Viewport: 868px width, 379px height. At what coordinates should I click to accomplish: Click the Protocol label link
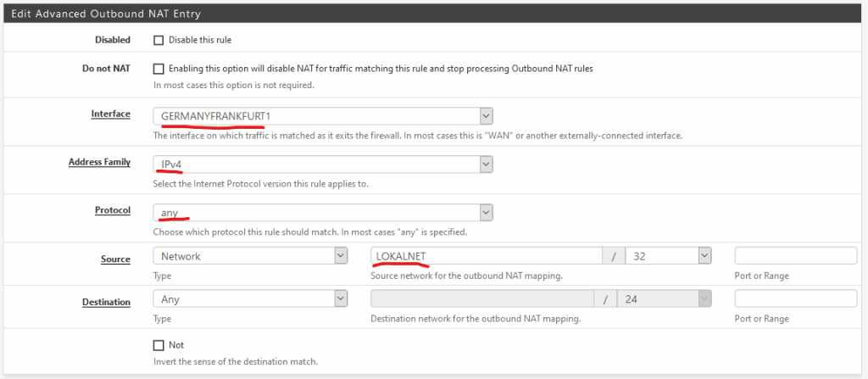[113, 210]
